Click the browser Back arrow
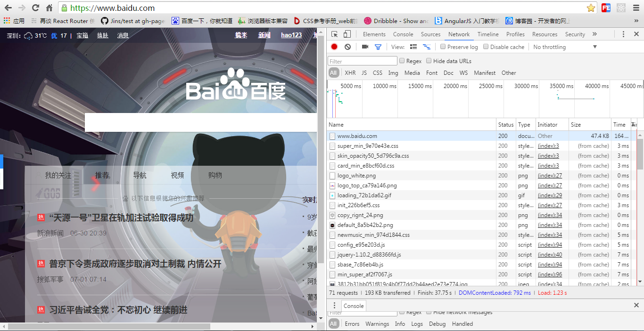 pyautogui.click(x=8, y=8)
